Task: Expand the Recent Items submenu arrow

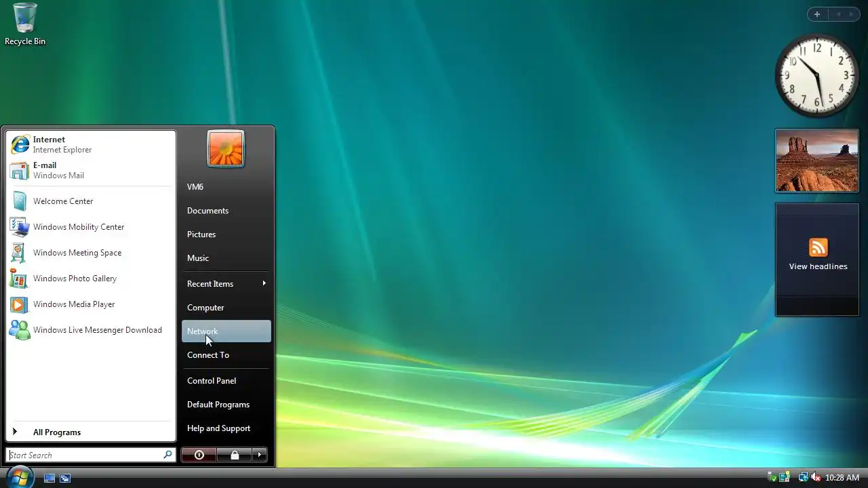Action: [264, 283]
